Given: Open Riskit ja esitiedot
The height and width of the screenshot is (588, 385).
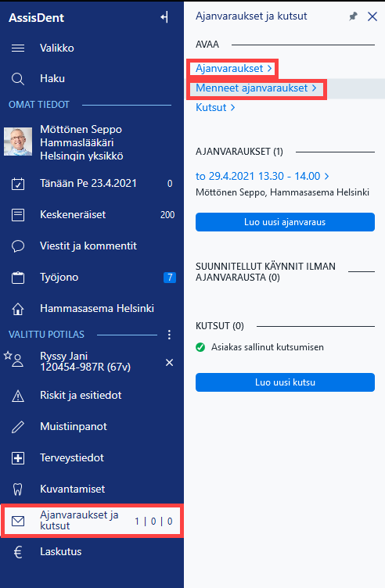Looking at the screenshot, I should tap(81, 395).
